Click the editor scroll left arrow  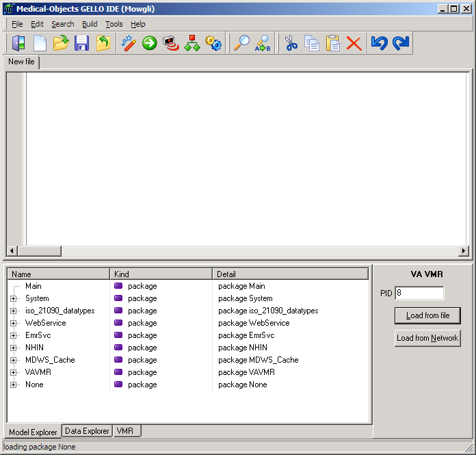(x=12, y=251)
